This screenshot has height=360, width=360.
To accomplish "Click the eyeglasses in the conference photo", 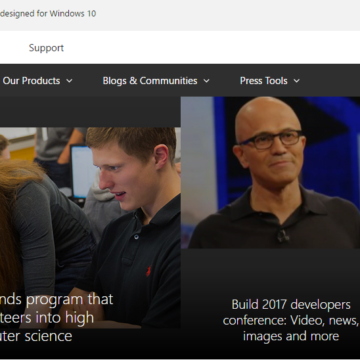I will [x=271, y=140].
